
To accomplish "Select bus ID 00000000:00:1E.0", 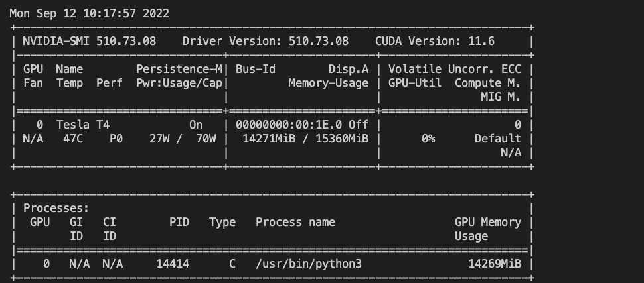I will [289, 125].
